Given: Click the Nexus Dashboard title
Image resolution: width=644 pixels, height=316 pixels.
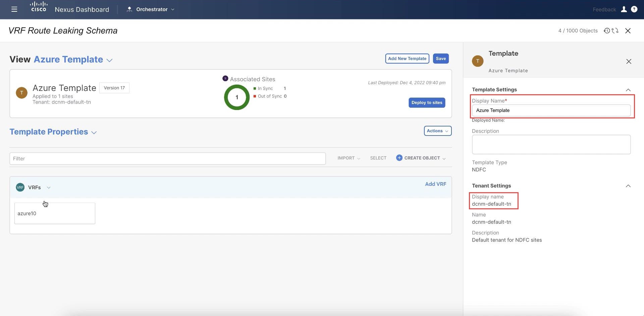Looking at the screenshot, I should tap(82, 9).
